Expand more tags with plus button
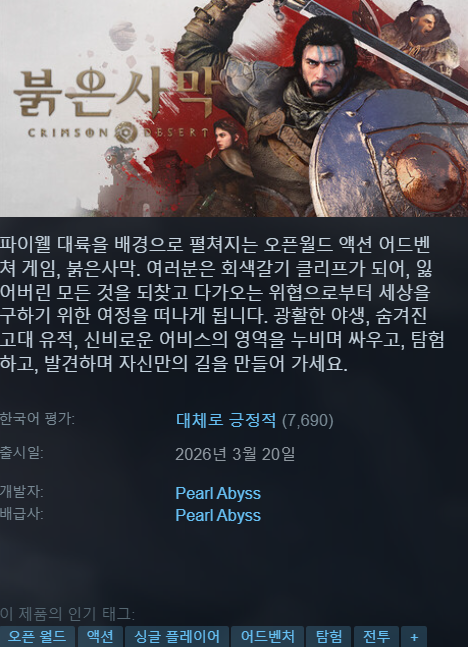The image size is (468, 647). pos(414,636)
